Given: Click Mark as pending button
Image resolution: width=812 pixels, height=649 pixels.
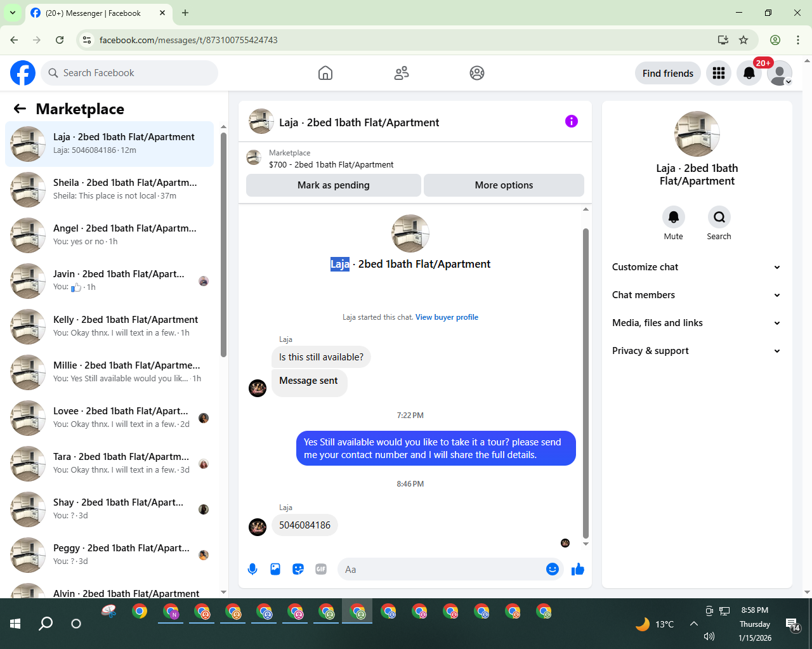Looking at the screenshot, I should 334,185.
